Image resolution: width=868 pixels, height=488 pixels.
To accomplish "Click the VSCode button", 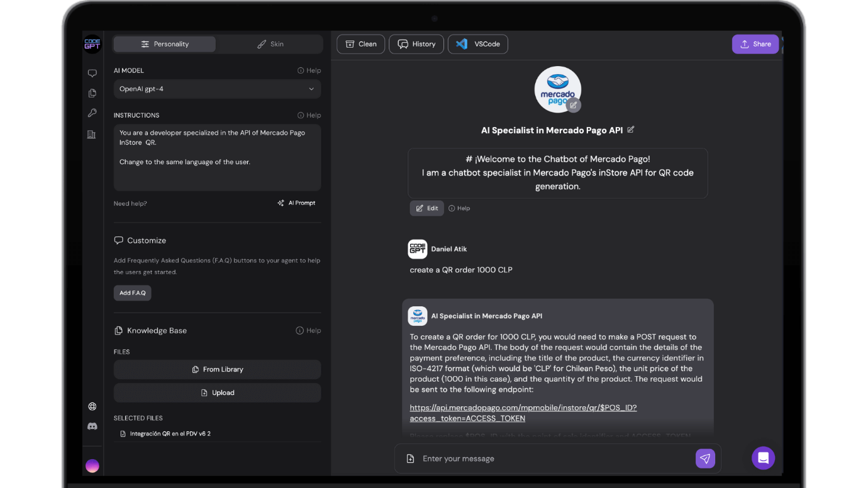I will point(478,44).
